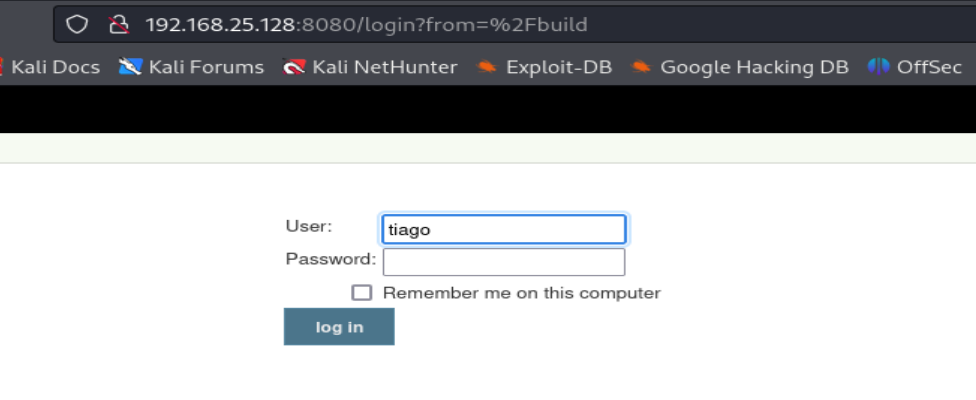Click the Kali NetHunter bookmark icon
The image size is (976, 400).
click(294, 67)
